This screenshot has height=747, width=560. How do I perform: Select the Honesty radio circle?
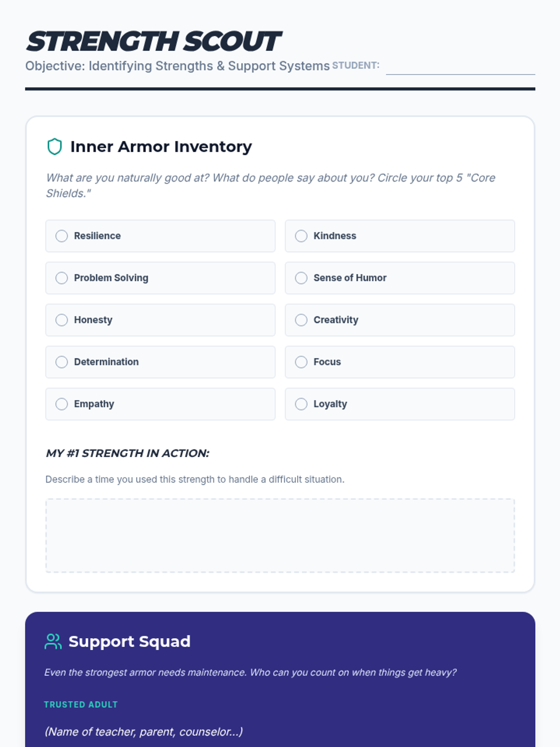pyautogui.click(x=62, y=320)
